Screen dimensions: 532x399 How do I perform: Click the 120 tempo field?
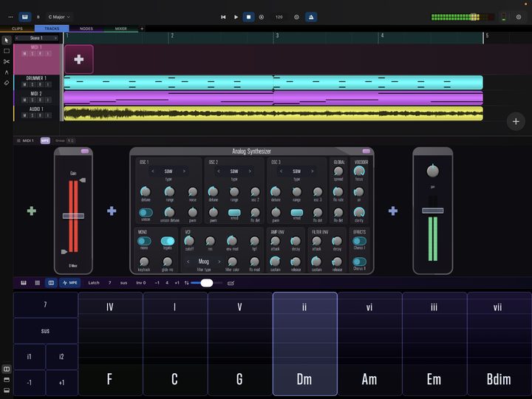(279, 17)
